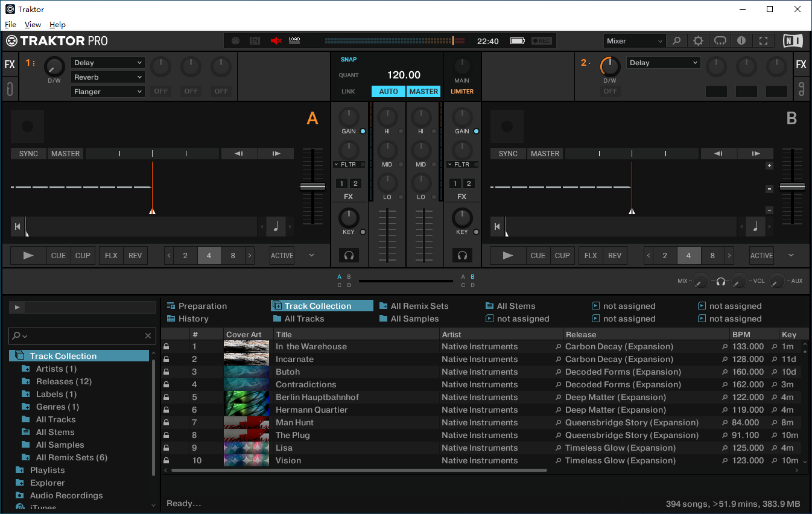Open the Help menu
The width and height of the screenshot is (812, 514).
coord(57,25)
